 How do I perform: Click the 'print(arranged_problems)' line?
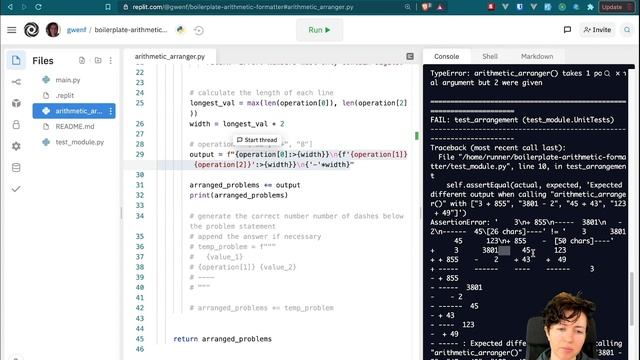[238, 195]
